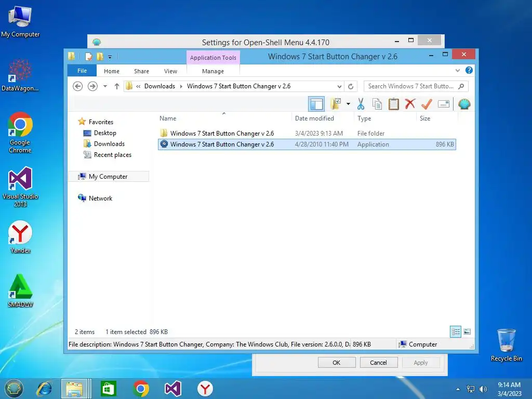Click the volume speaker tray icon
Image resolution: width=532 pixels, height=399 pixels.
[x=483, y=389]
